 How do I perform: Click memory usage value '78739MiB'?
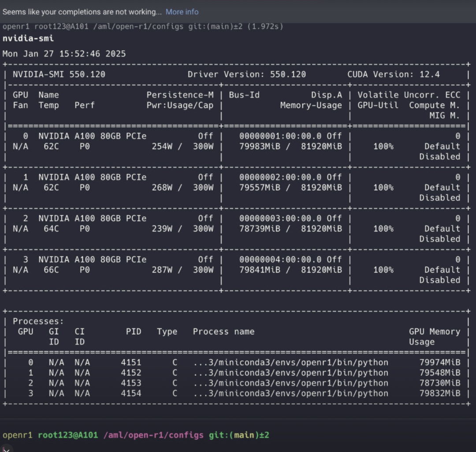pyautogui.click(x=260, y=229)
